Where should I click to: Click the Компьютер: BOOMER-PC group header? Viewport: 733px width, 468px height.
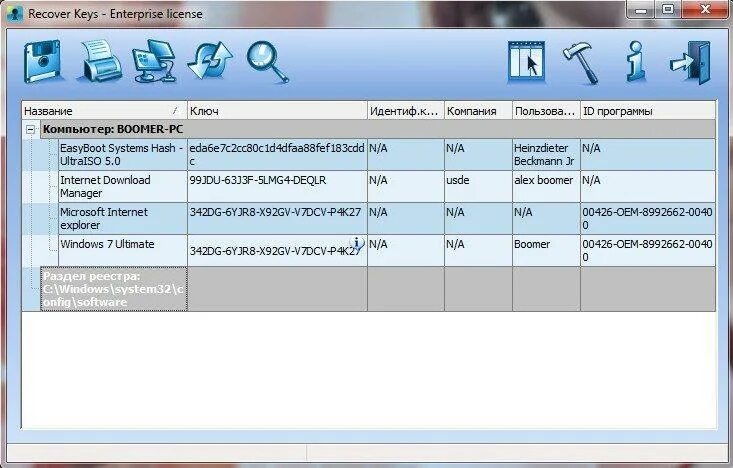(378, 130)
